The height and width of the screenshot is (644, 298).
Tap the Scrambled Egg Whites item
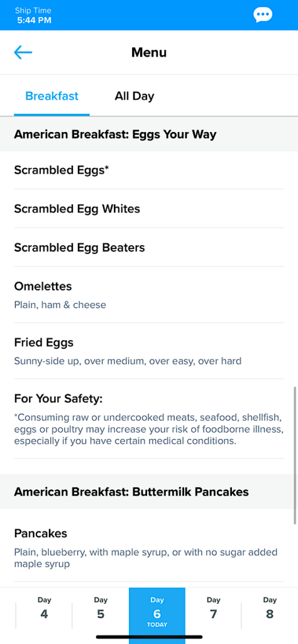pyautogui.click(x=149, y=209)
